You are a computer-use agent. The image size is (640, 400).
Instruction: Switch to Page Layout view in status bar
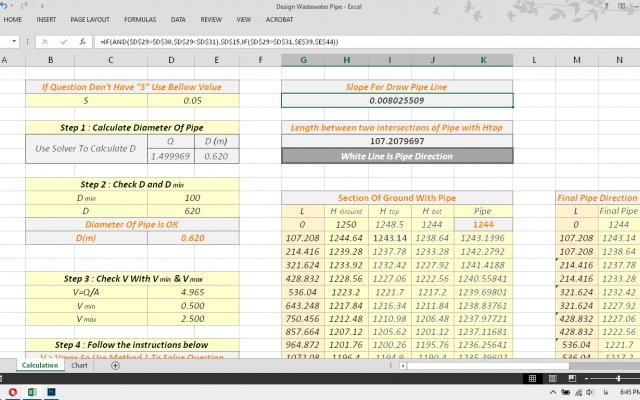(553, 378)
